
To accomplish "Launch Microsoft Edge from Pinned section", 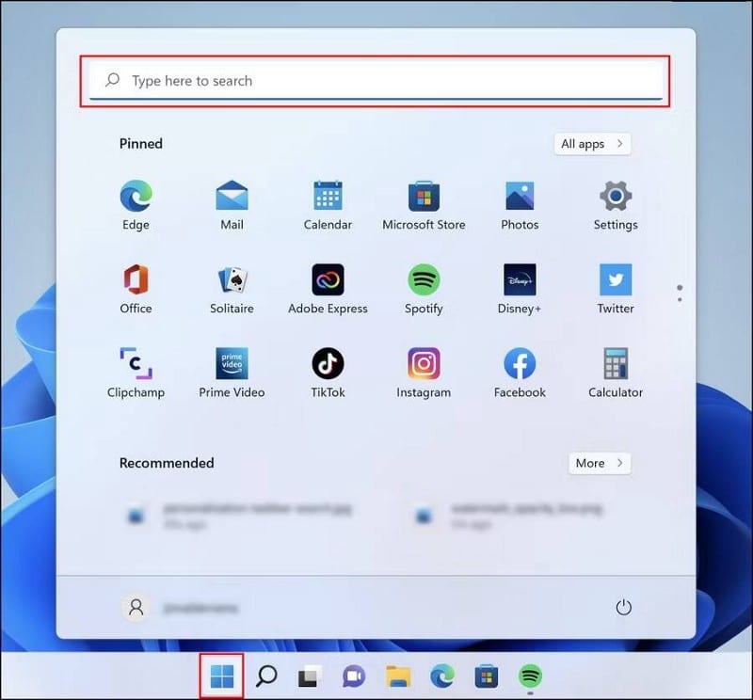I will [x=136, y=195].
